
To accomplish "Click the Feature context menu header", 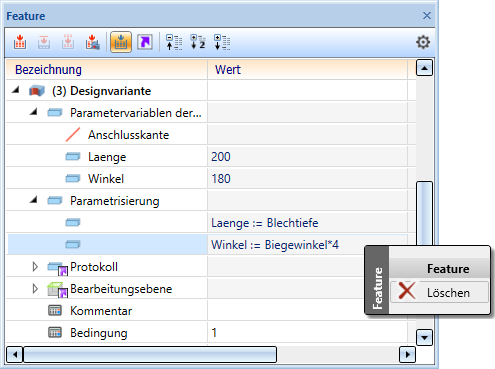I will click(x=439, y=268).
